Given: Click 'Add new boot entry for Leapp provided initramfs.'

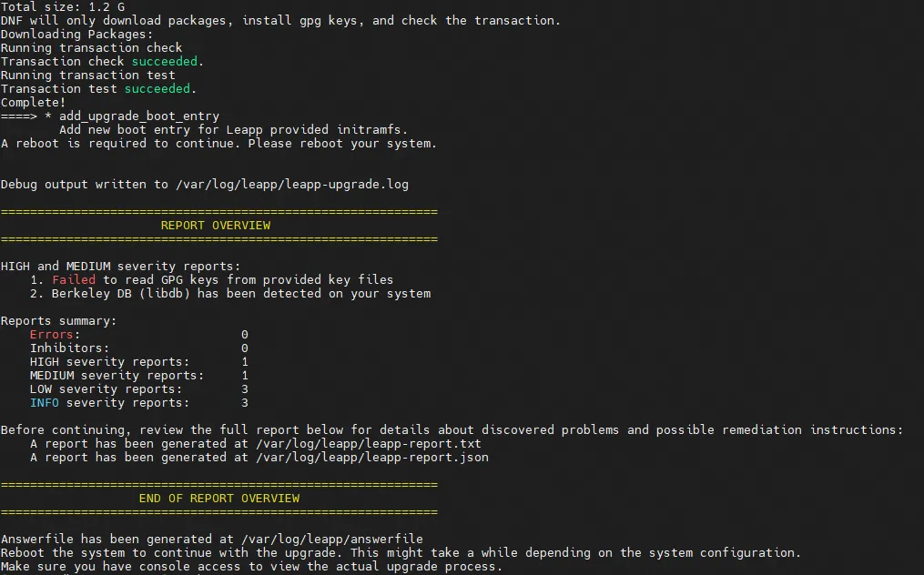Looking at the screenshot, I should point(233,129).
